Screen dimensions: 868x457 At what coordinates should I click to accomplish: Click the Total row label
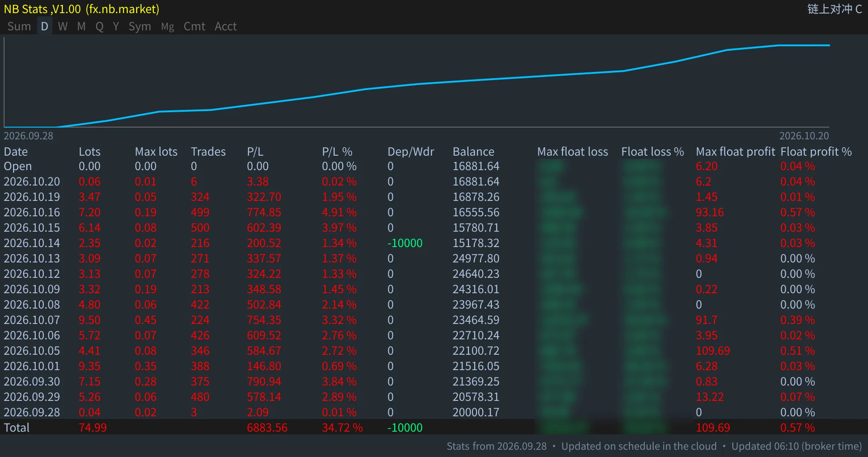[x=16, y=428]
